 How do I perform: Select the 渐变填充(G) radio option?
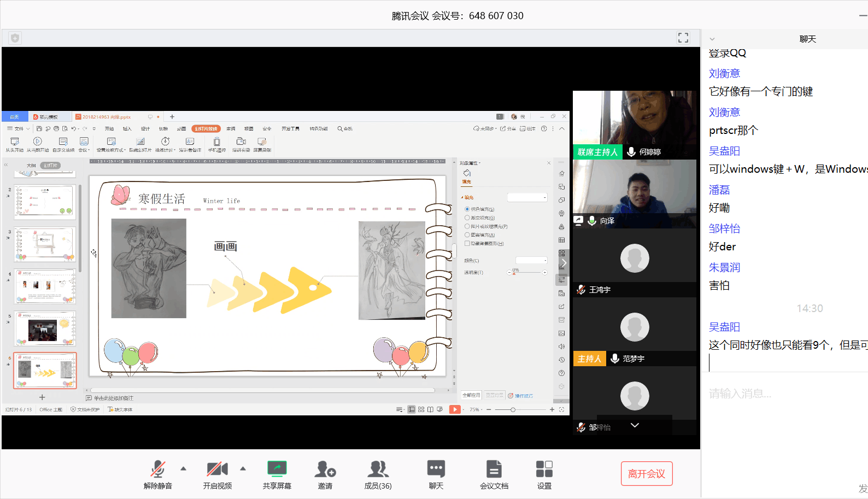click(x=467, y=218)
